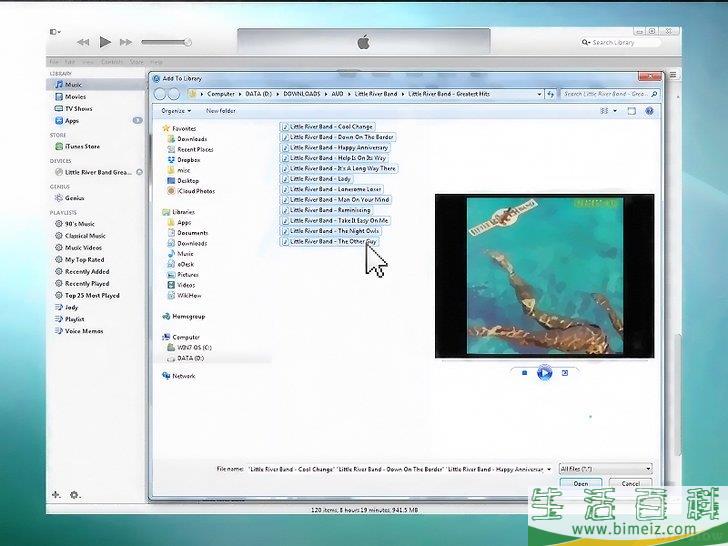Open the Organize dropdown menu
The height and width of the screenshot is (546, 728).
175,111
